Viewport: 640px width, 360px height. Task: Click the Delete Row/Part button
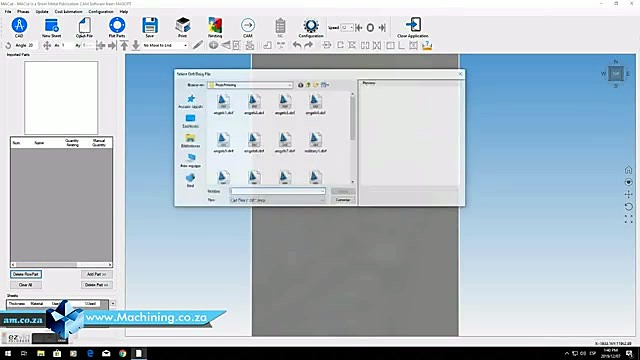point(26,274)
